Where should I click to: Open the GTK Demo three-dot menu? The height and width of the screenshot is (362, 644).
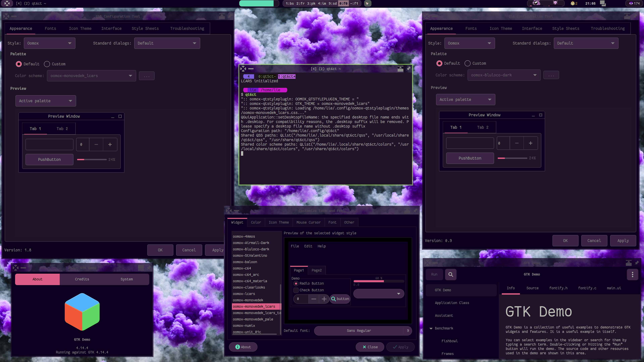pos(632,274)
